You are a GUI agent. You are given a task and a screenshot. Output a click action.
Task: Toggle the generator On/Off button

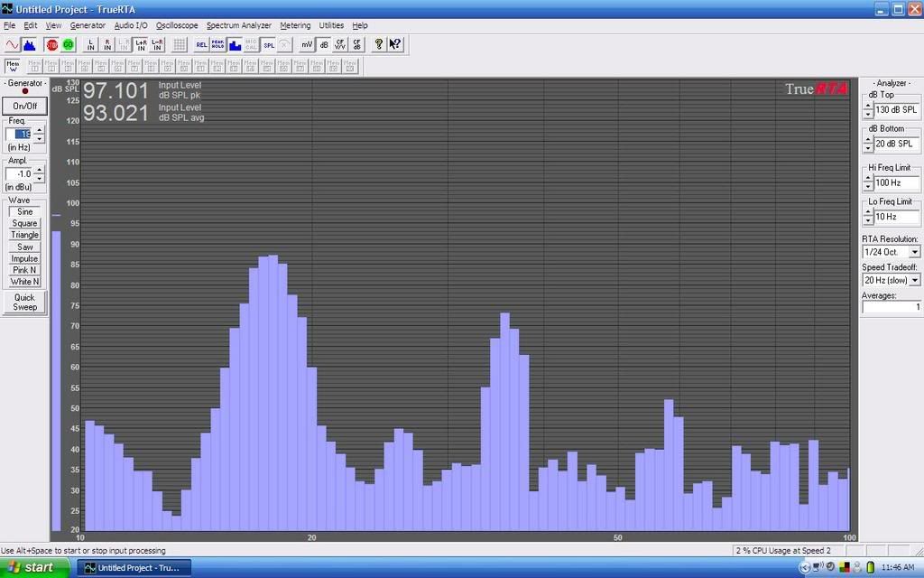24,107
